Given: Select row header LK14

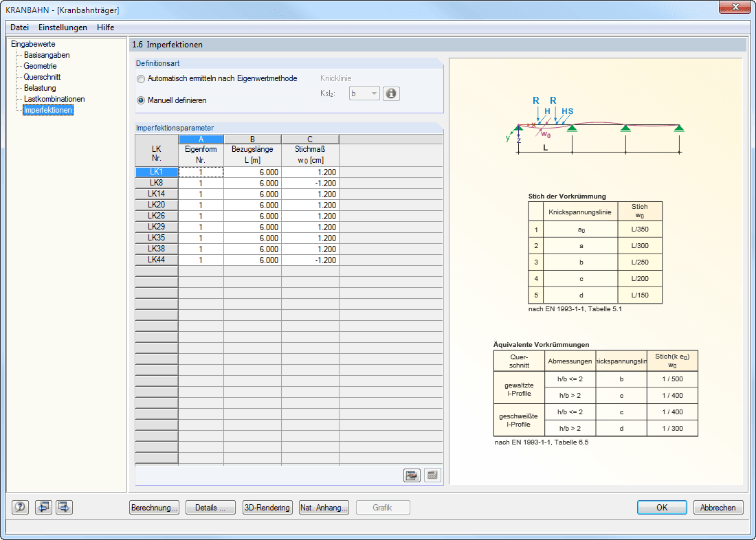Looking at the screenshot, I should [x=157, y=194].
